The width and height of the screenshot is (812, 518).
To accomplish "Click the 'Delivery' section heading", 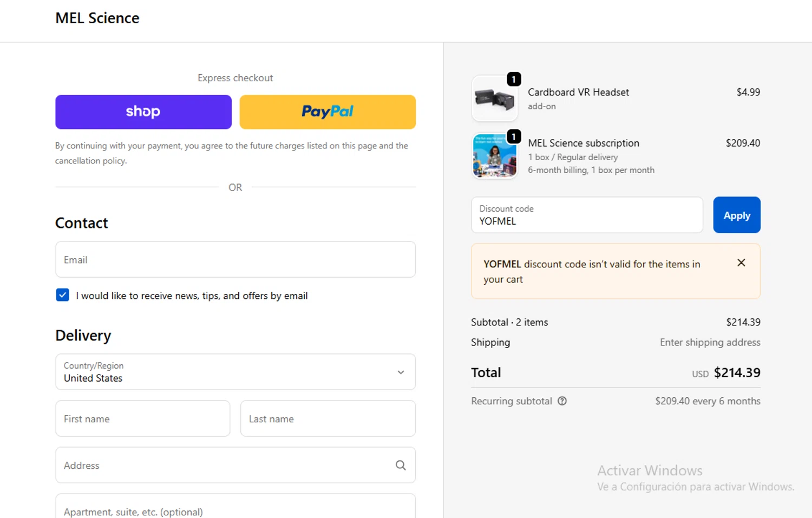I will [83, 336].
